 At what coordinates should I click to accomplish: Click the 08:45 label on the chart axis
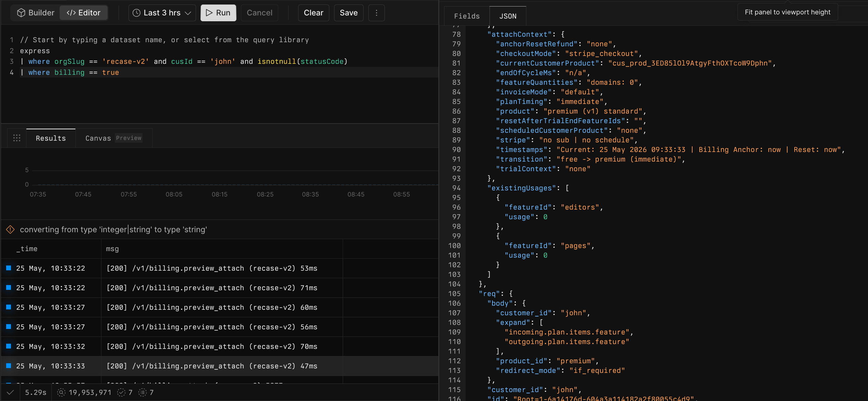click(x=356, y=194)
